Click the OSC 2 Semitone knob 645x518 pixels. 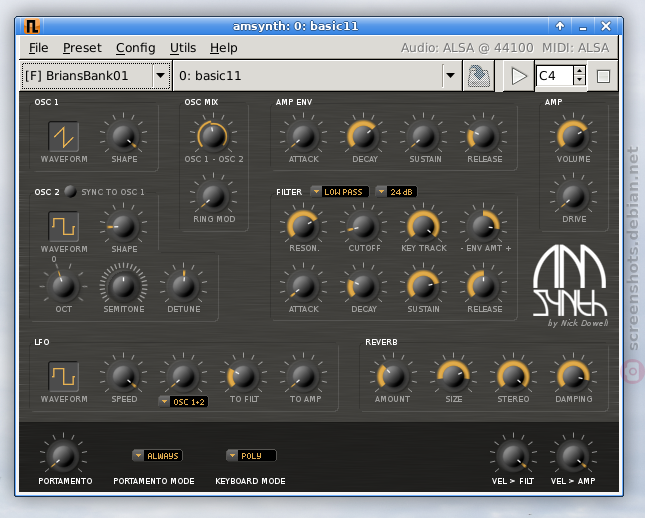click(x=123, y=286)
